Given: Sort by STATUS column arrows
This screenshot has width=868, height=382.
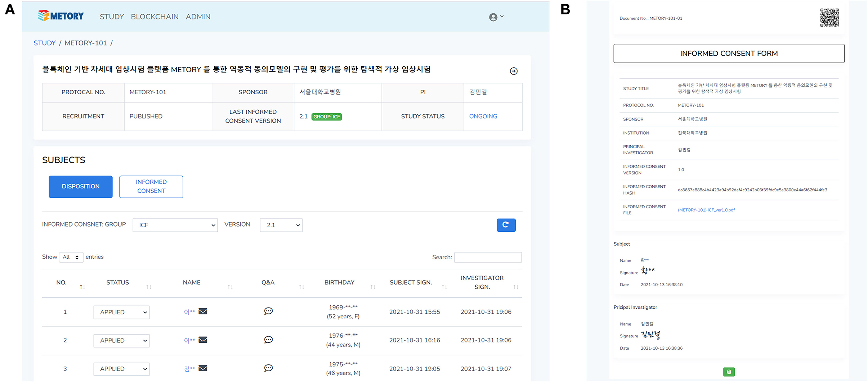Looking at the screenshot, I should click(149, 287).
